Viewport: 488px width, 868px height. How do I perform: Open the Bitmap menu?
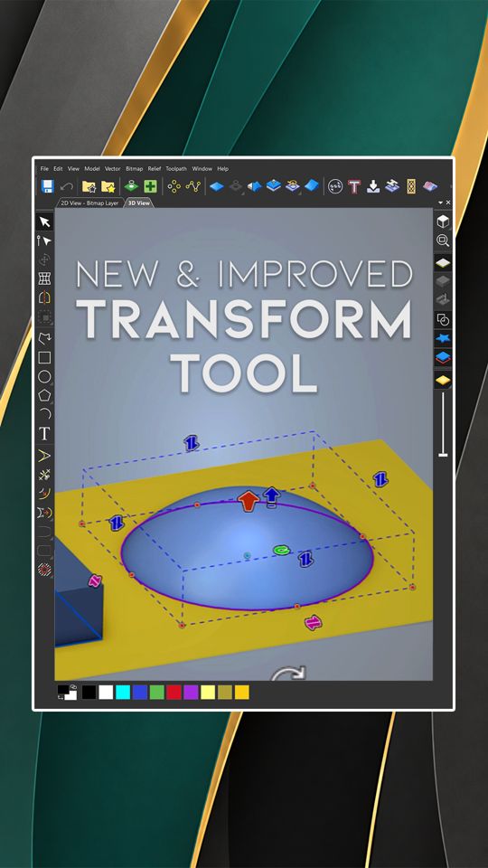pos(134,168)
